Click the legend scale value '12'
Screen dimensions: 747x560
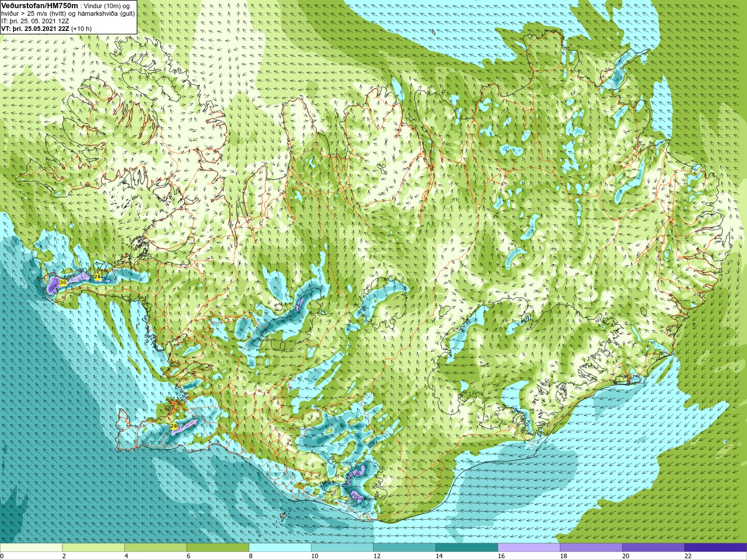click(377, 556)
